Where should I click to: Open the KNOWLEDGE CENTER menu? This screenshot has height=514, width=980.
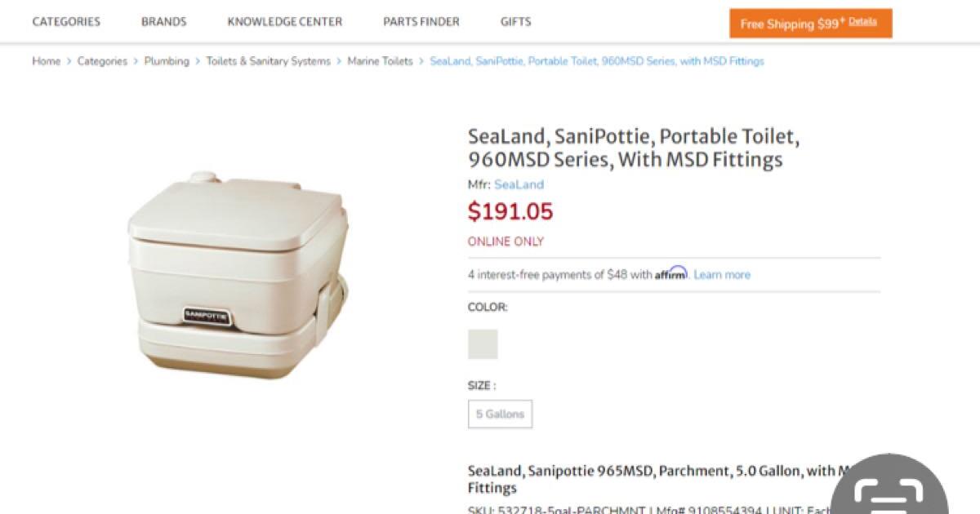coord(284,22)
